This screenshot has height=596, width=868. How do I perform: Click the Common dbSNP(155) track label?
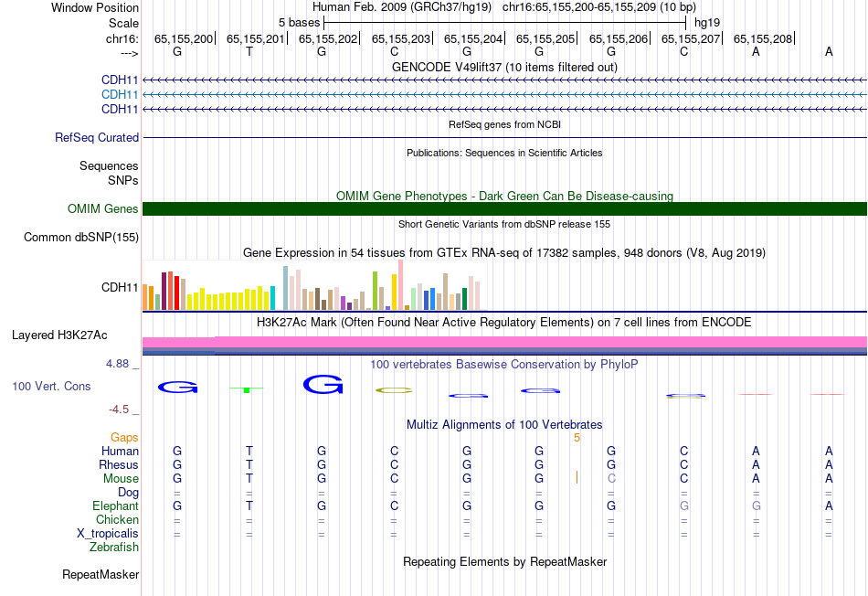(80, 237)
